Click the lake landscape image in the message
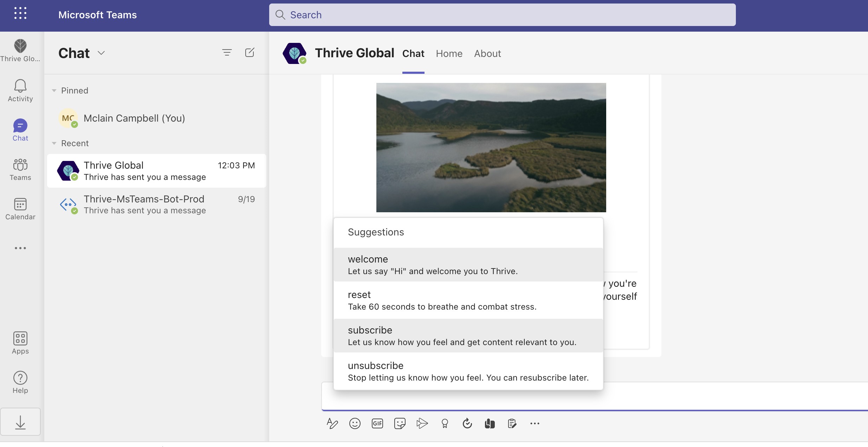 coord(491,147)
